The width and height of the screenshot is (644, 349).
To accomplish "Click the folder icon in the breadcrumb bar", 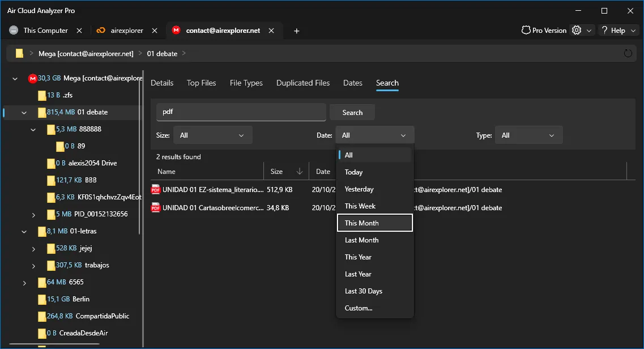I will tap(19, 53).
